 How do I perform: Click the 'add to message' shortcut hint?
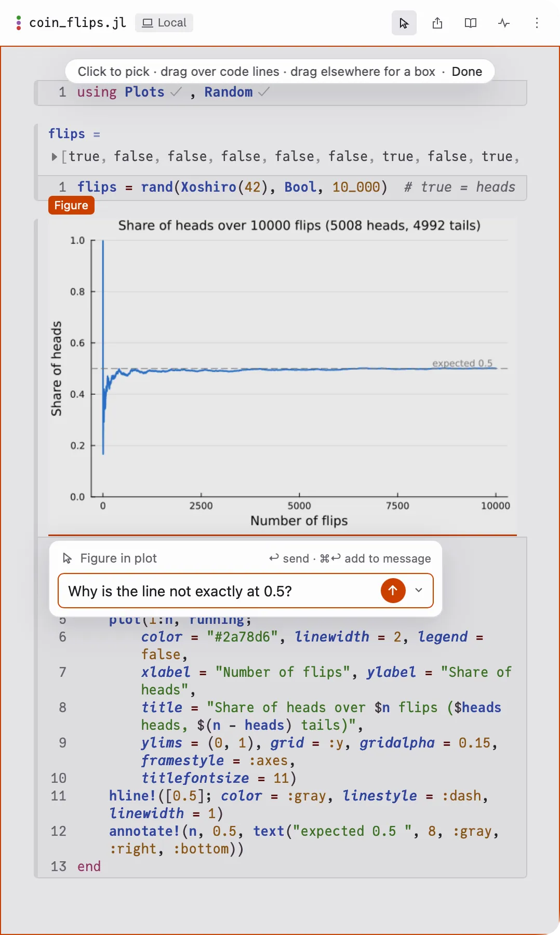(x=376, y=558)
